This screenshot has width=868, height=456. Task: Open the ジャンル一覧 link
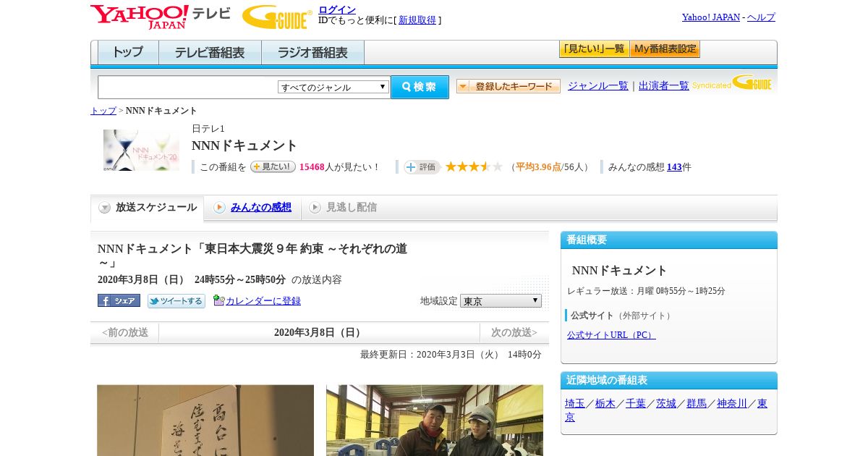(598, 85)
